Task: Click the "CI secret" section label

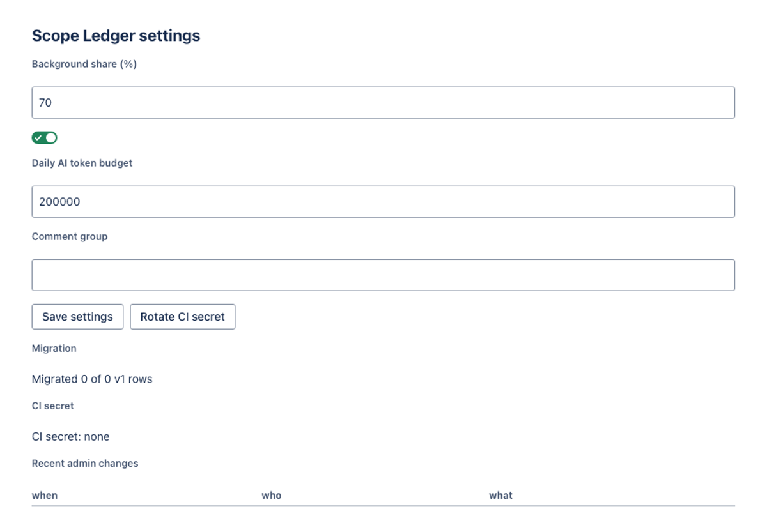Action: coord(52,406)
